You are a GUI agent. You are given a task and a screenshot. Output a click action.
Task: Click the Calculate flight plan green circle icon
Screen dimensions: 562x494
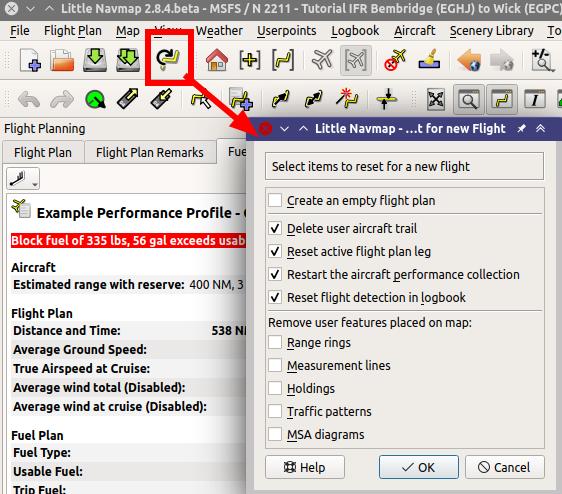click(95, 99)
